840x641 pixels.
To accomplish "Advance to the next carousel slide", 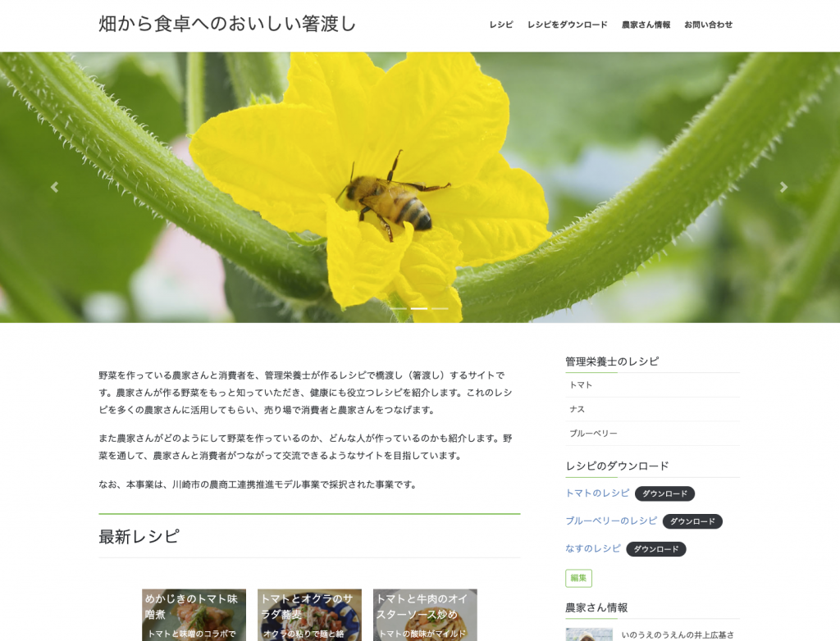I will coord(783,187).
